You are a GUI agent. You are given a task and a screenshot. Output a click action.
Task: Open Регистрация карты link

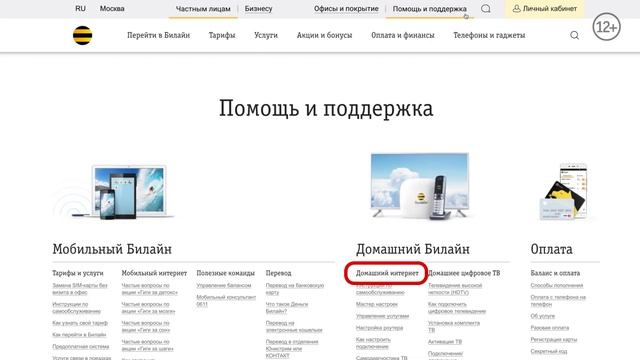(x=554, y=340)
